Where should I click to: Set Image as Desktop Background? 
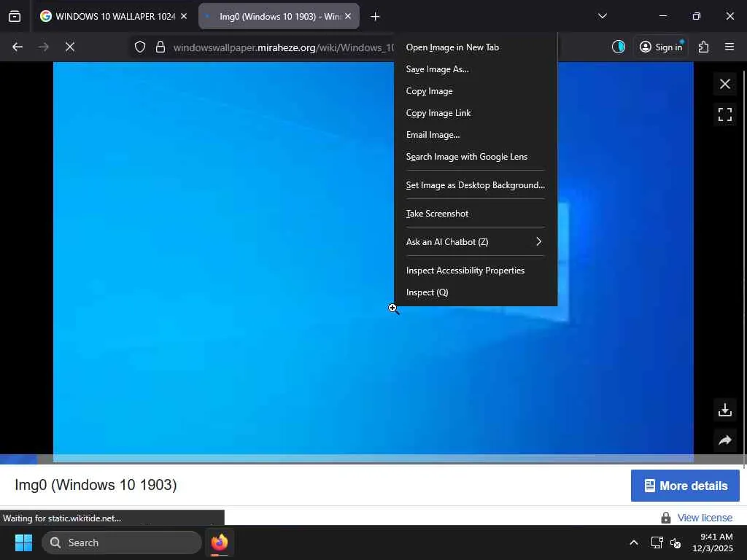(x=476, y=184)
